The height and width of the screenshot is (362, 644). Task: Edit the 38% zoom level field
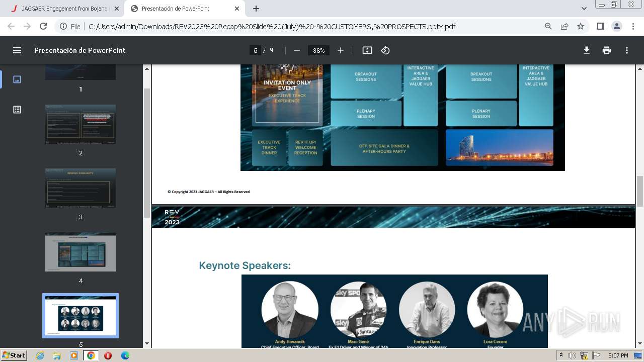318,50
